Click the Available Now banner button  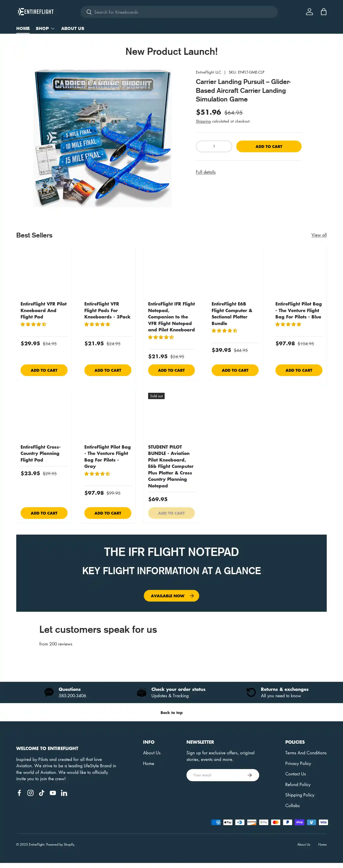coord(171,595)
